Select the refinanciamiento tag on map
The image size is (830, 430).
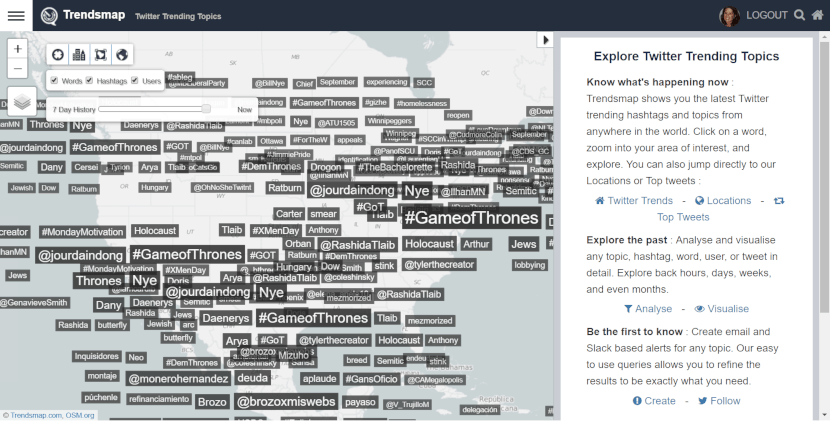pos(158,399)
